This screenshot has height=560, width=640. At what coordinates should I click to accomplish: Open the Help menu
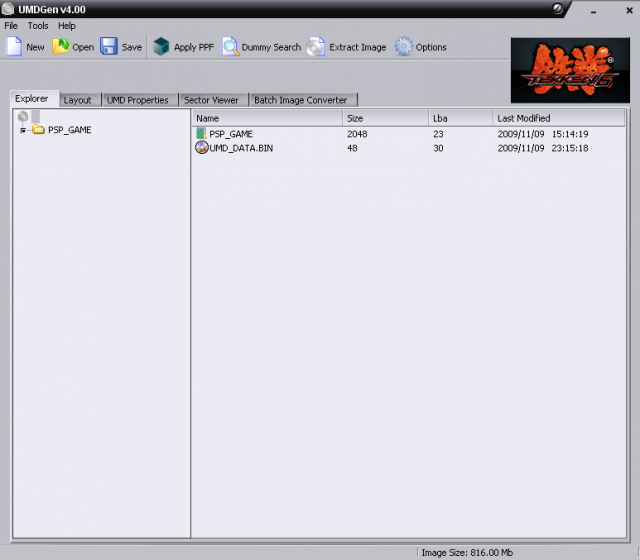click(x=66, y=25)
